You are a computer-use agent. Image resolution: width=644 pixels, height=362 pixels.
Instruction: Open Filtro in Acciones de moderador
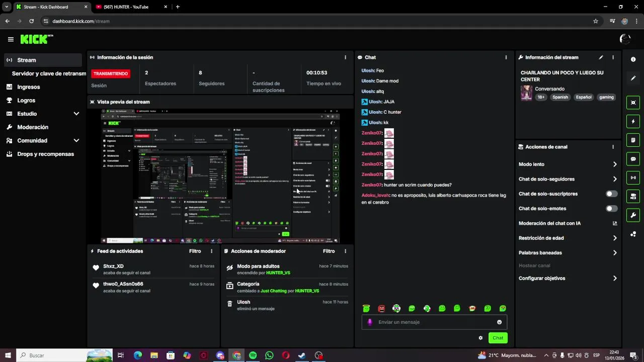[x=329, y=251]
